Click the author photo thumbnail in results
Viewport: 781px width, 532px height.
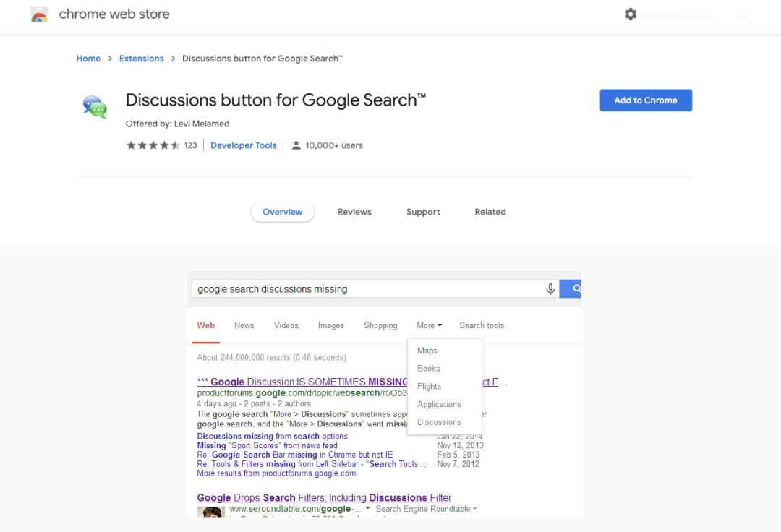pyautogui.click(x=211, y=512)
